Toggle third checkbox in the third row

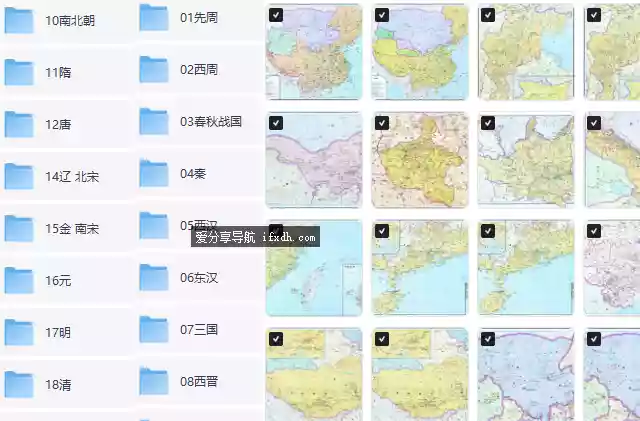click(488, 231)
